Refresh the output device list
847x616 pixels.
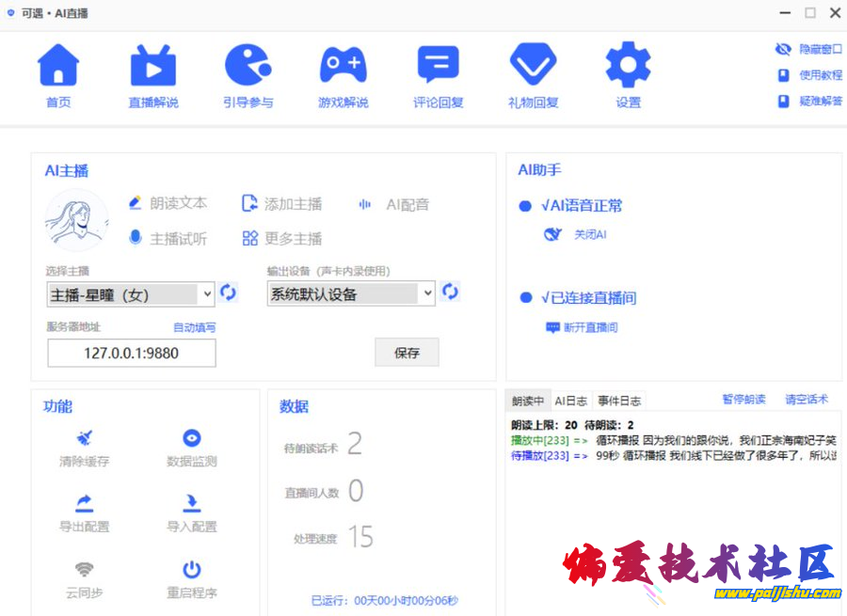(451, 292)
